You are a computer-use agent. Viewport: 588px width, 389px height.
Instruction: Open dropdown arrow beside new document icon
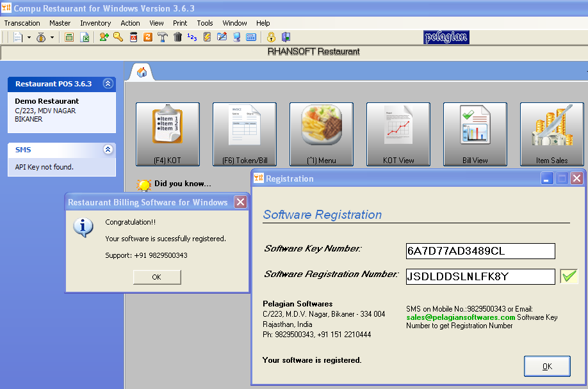[x=29, y=37]
